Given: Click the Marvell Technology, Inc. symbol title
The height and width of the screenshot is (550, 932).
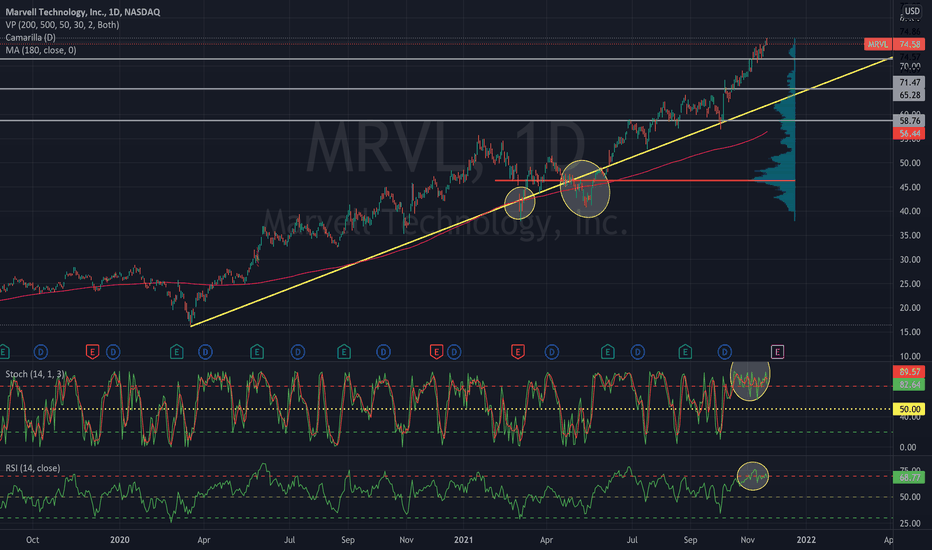Looking at the screenshot, I should coord(83,12).
